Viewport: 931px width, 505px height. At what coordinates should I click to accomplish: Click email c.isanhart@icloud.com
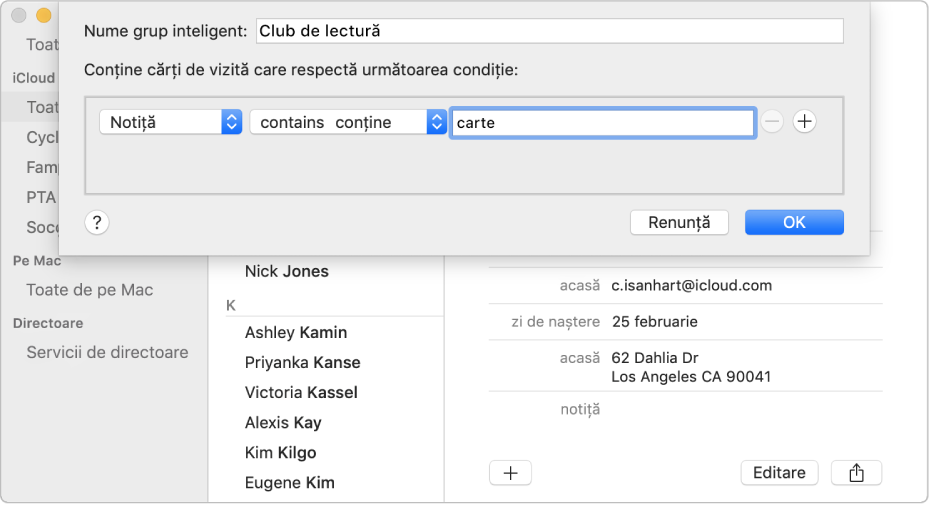point(692,286)
